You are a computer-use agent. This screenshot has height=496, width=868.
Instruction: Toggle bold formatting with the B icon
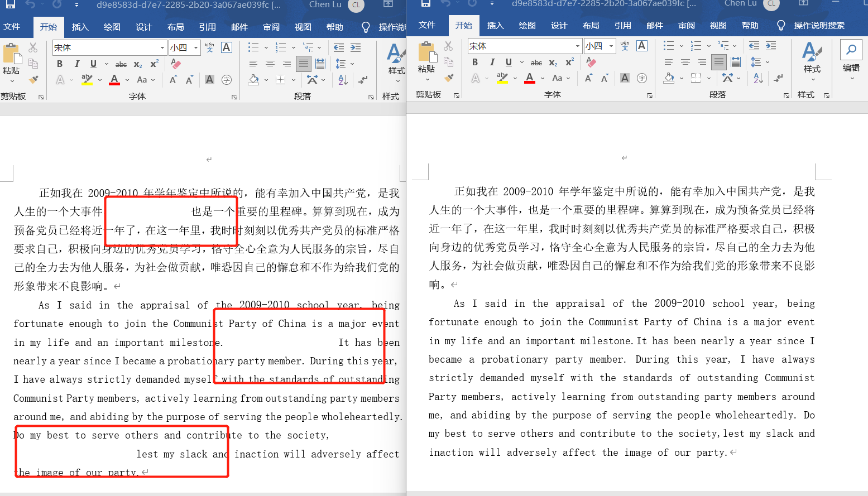59,64
